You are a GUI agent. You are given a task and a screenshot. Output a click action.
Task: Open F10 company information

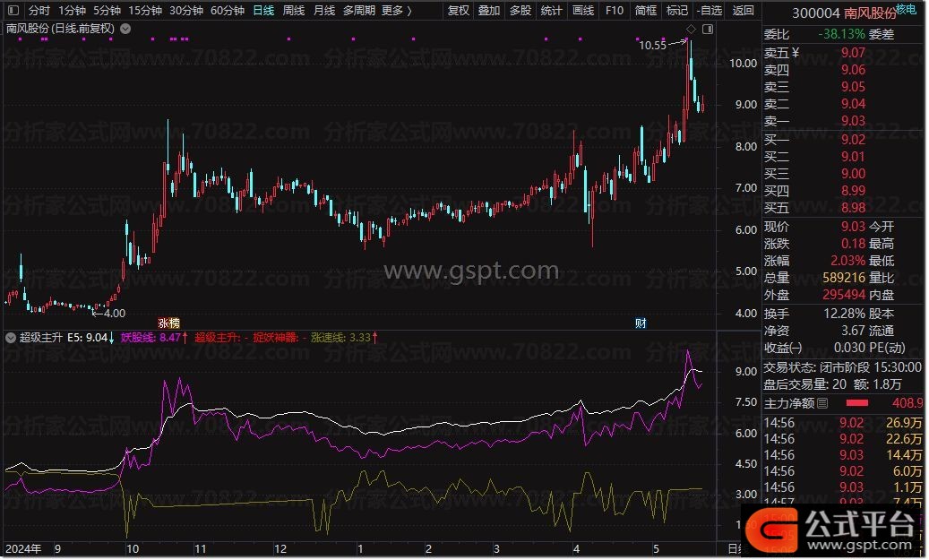click(x=615, y=10)
